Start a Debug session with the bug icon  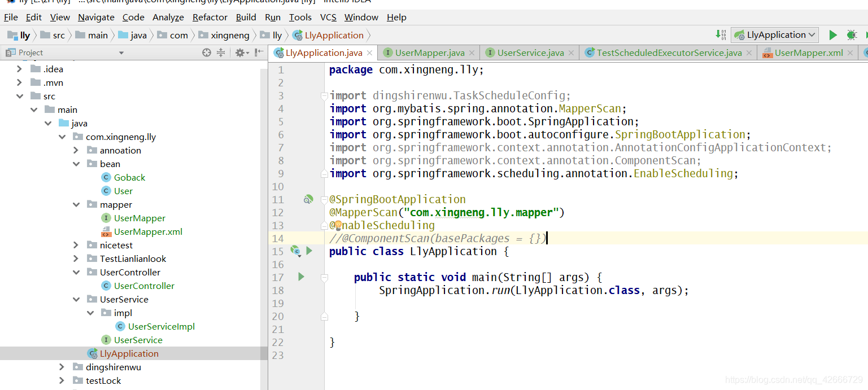[x=852, y=34]
